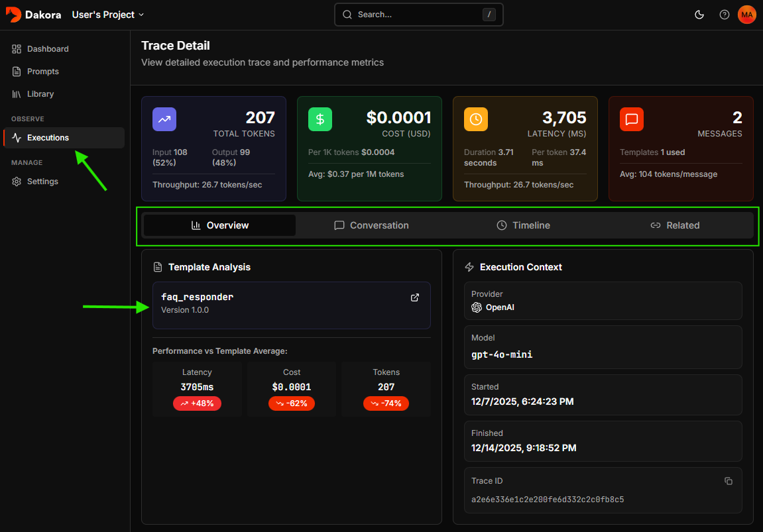Open the MA user avatar menu

click(746, 15)
